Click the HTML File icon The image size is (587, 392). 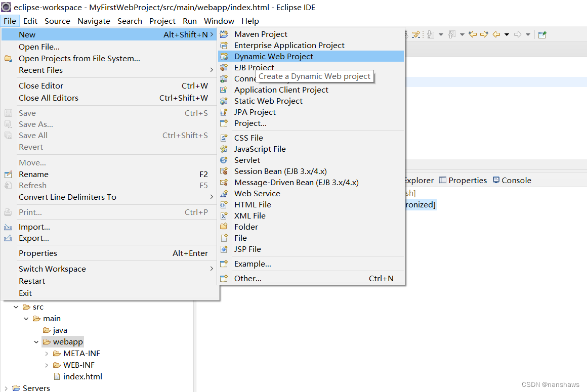point(224,205)
